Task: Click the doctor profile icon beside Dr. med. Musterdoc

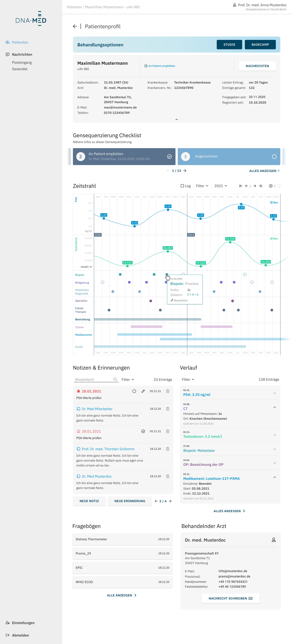Action: [273, 540]
